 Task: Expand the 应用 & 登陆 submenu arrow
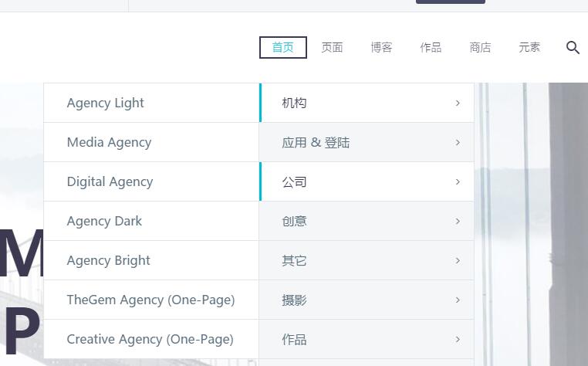pos(458,142)
